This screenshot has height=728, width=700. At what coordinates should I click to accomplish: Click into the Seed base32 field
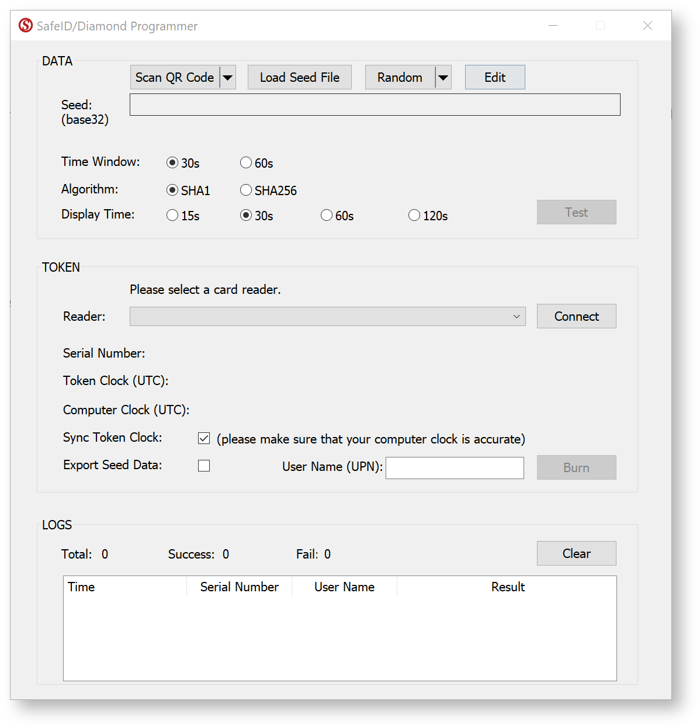[x=375, y=105]
